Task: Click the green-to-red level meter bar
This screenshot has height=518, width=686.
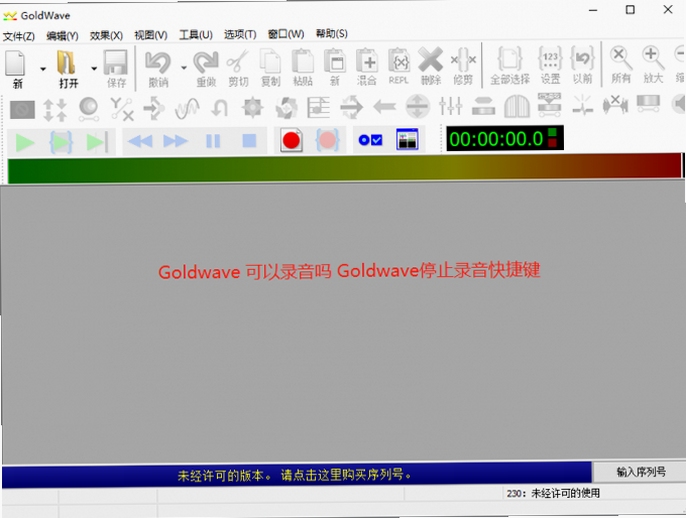Action: tap(345, 168)
